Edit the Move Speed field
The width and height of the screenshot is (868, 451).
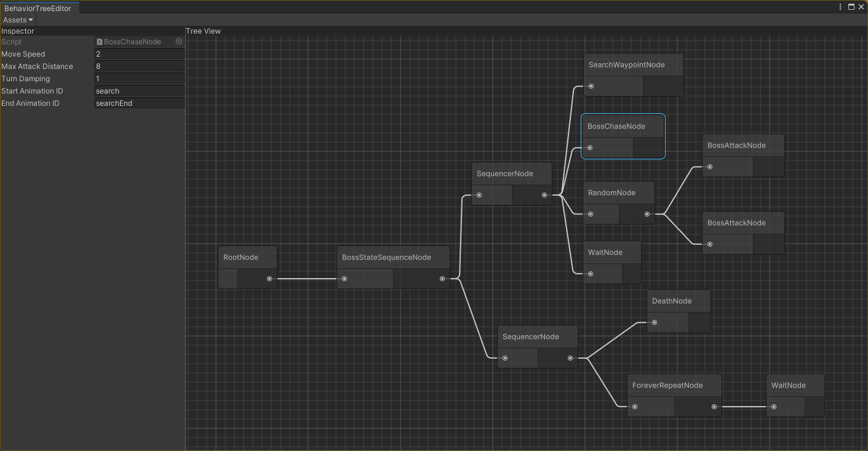pos(139,54)
